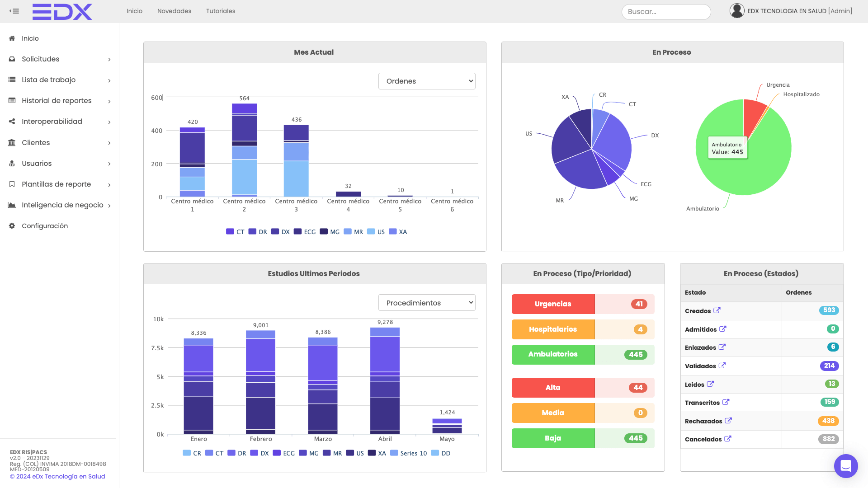The image size is (868, 488).
Task: Open the Procedimientos dropdown
Action: 427,303
